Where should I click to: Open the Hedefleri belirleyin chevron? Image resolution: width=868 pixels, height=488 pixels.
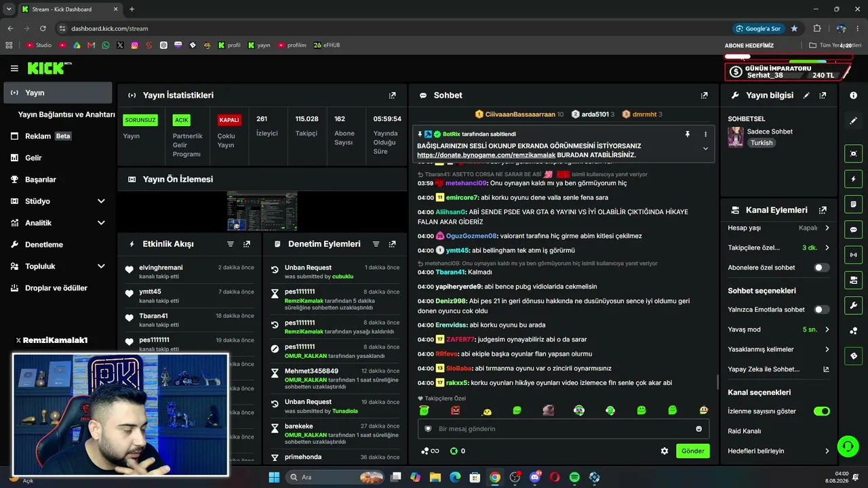pos(827,451)
